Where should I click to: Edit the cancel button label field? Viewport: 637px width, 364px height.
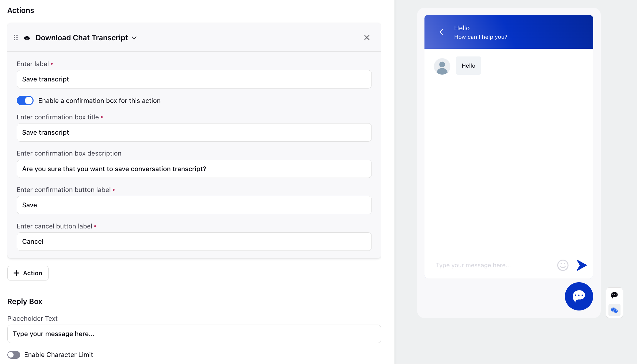coord(194,241)
